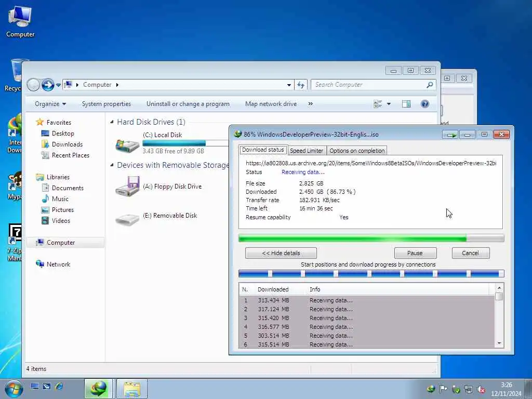
Task: Open the Recycle Bin desktop icon
Action: point(14,75)
